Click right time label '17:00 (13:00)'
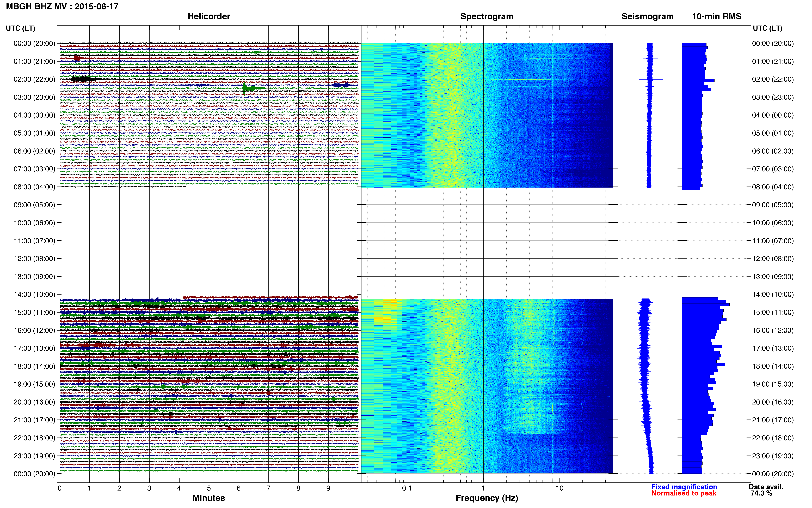Image resolution: width=812 pixels, height=508 pixels. coord(773,348)
